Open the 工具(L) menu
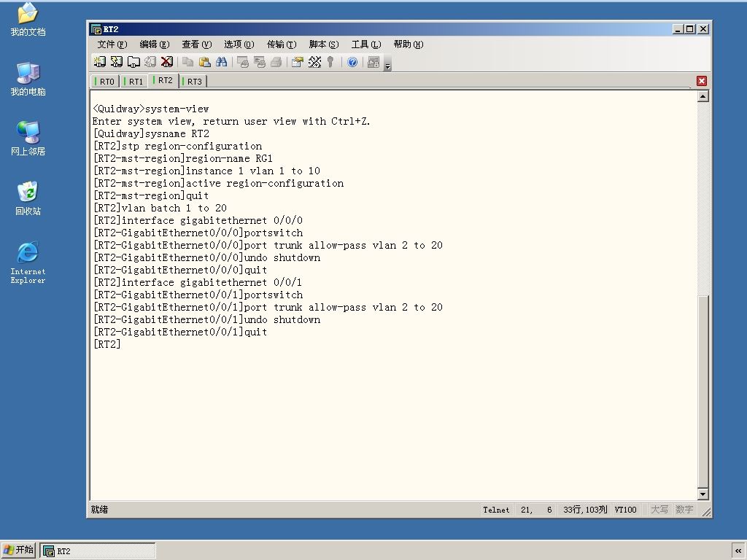747x560 pixels. coord(366,44)
